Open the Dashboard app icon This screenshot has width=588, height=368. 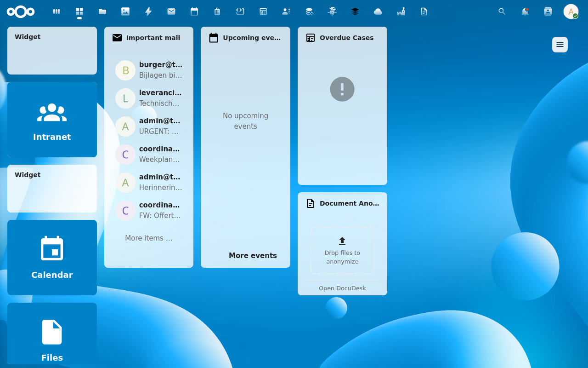[x=79, y=11]
